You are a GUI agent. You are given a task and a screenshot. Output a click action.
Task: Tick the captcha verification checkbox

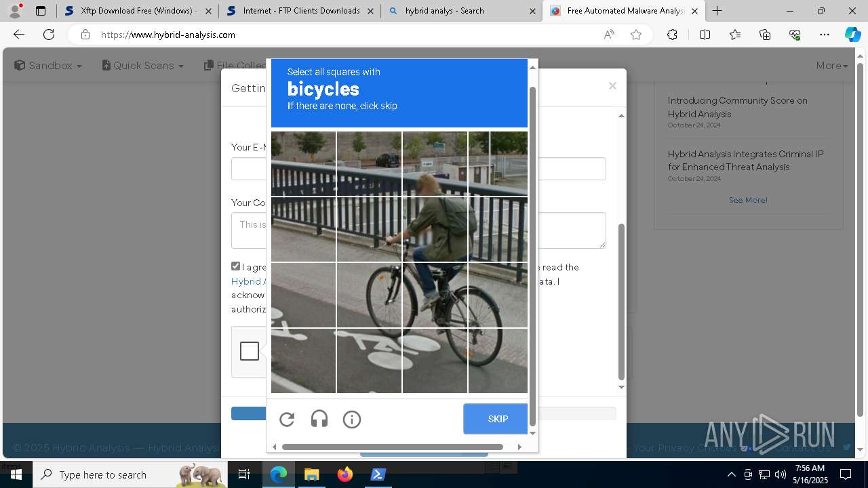tap(250, 351)
